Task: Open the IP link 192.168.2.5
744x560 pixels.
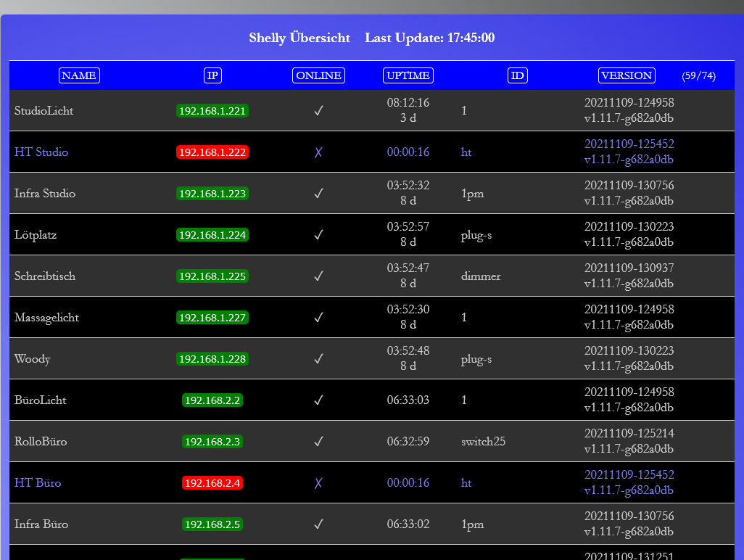Action: coord(212,524)
